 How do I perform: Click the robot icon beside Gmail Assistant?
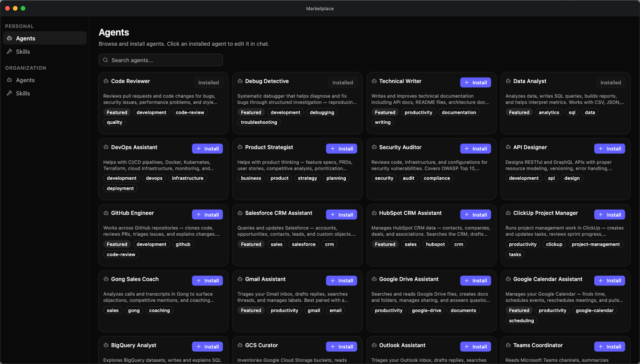240,279
